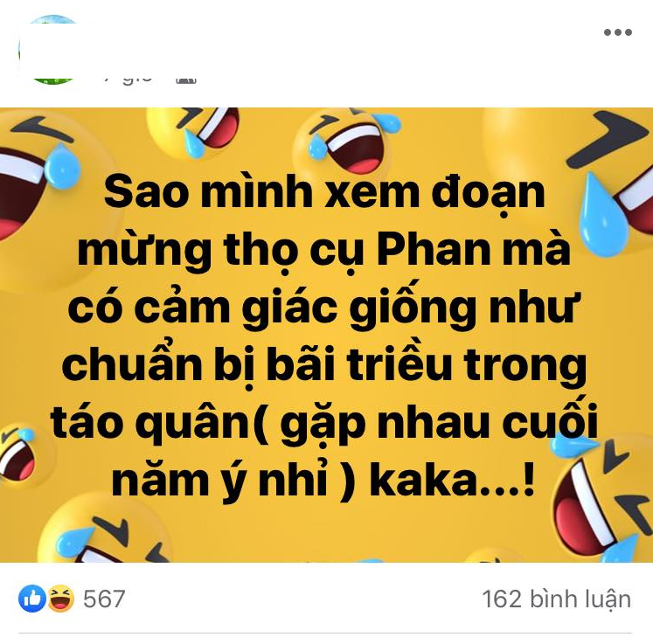653x644 pixels.
Task: Click the 'mừng thọ cụ Phan mà' line
Action: [324, 251]
